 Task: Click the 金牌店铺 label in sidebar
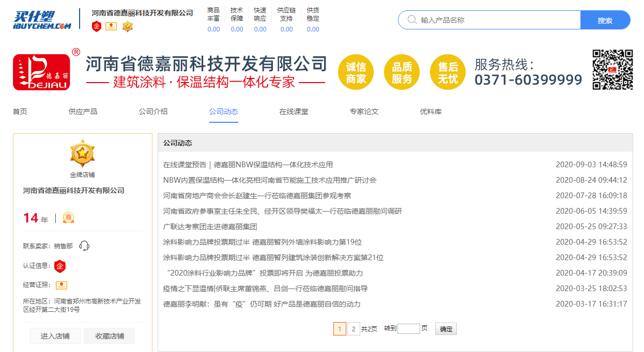(x=83, y=175)
